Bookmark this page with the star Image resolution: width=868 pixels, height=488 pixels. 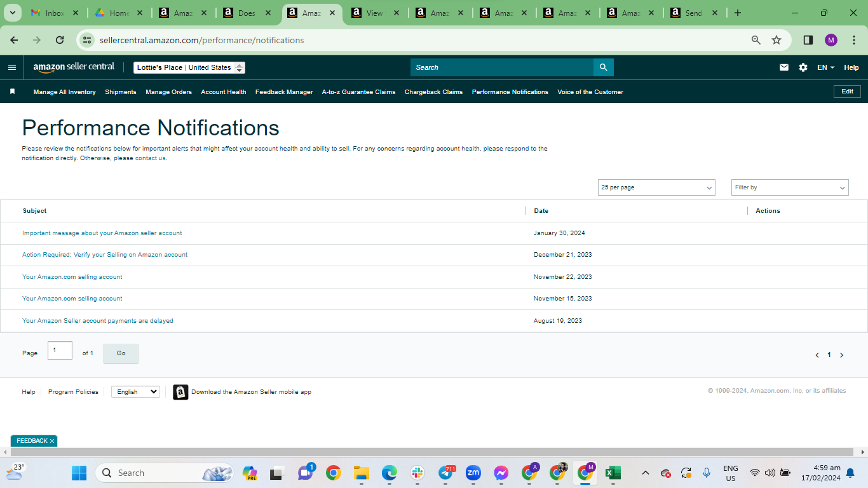(x=776, y=40)
